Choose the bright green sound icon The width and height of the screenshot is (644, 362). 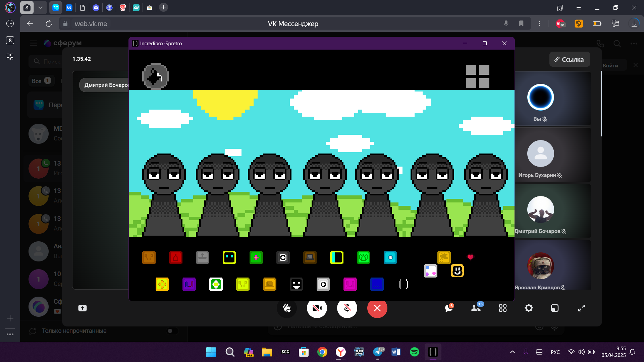(x=364, y=257)
